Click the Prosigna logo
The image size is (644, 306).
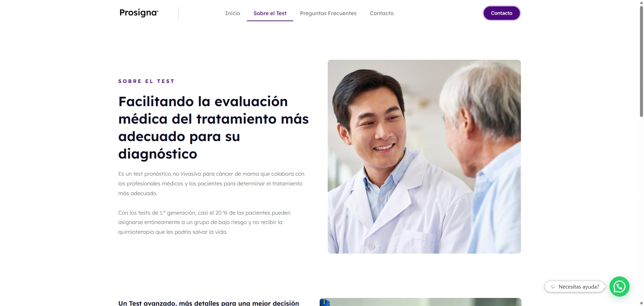pyautogui.click(x=139, y=13)
